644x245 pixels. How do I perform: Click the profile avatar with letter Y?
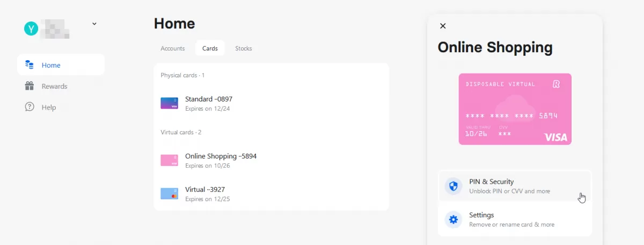(x=31, y=29)
